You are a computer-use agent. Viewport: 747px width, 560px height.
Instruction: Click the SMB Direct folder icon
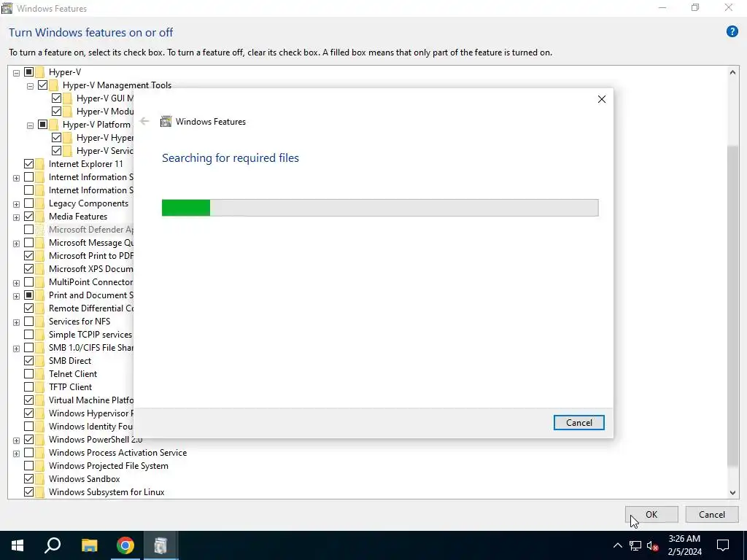click(40, 361)
